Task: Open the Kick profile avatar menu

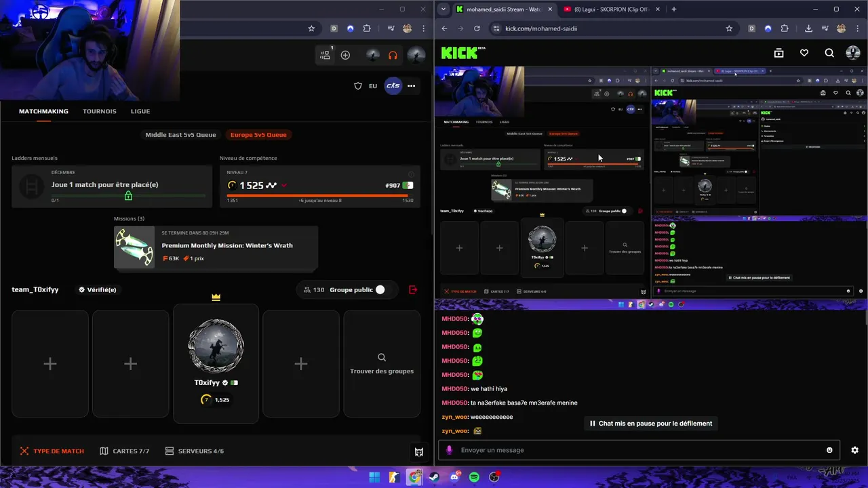Action: tap(853, 53)
